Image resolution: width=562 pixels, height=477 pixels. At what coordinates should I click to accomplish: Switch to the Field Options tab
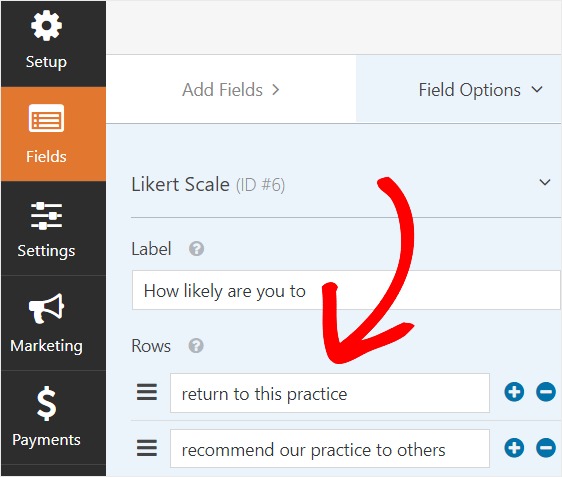click(x=459, y=90)
